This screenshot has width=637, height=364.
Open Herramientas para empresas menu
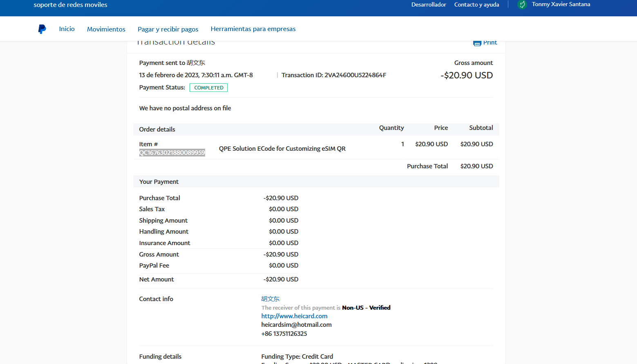[x=253, y=29]
